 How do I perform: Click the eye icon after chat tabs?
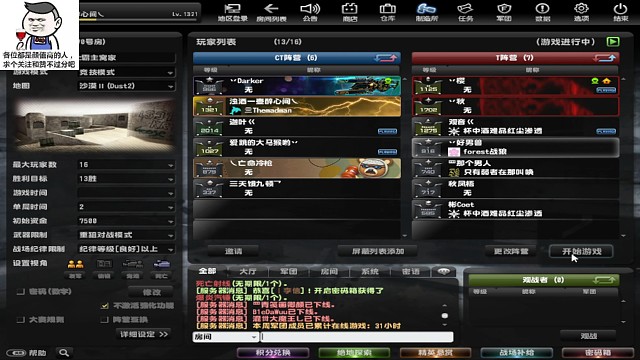coord(444,271)
